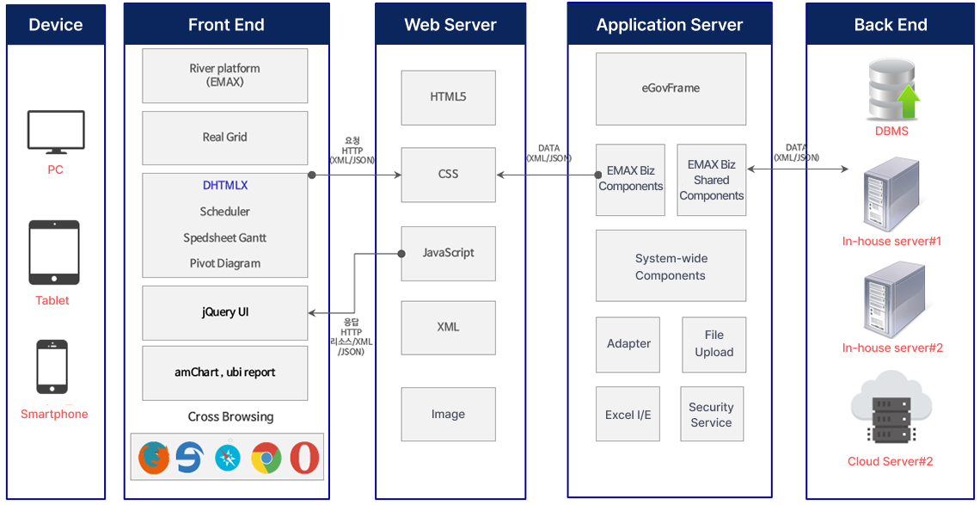Screen dimensions: 980x505
Task: Click the jQuery UI box
Action: coord(225,313)
